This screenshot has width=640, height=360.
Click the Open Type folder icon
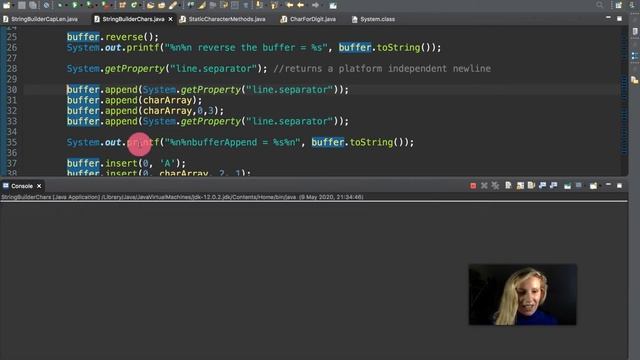(150, 5)
